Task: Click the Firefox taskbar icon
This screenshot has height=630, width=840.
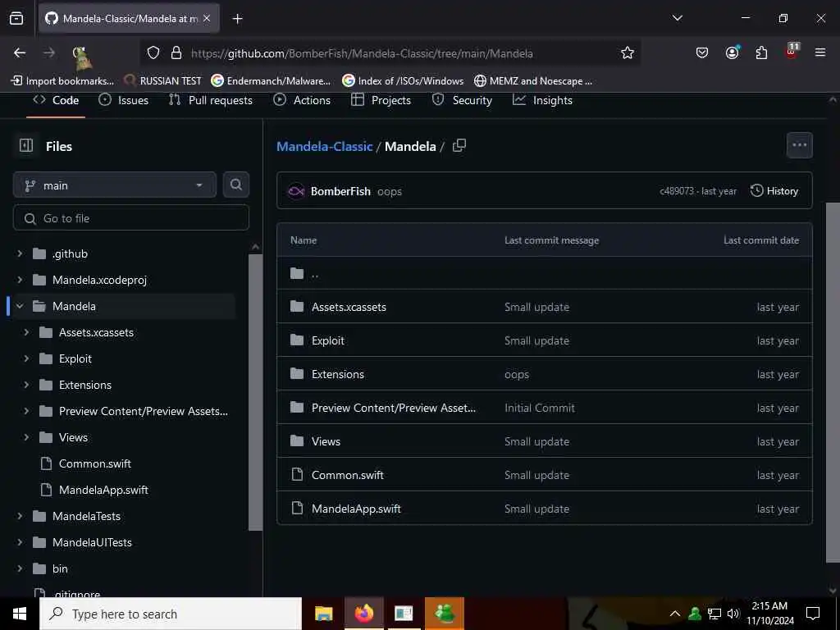Action: [x=363, y=614]
